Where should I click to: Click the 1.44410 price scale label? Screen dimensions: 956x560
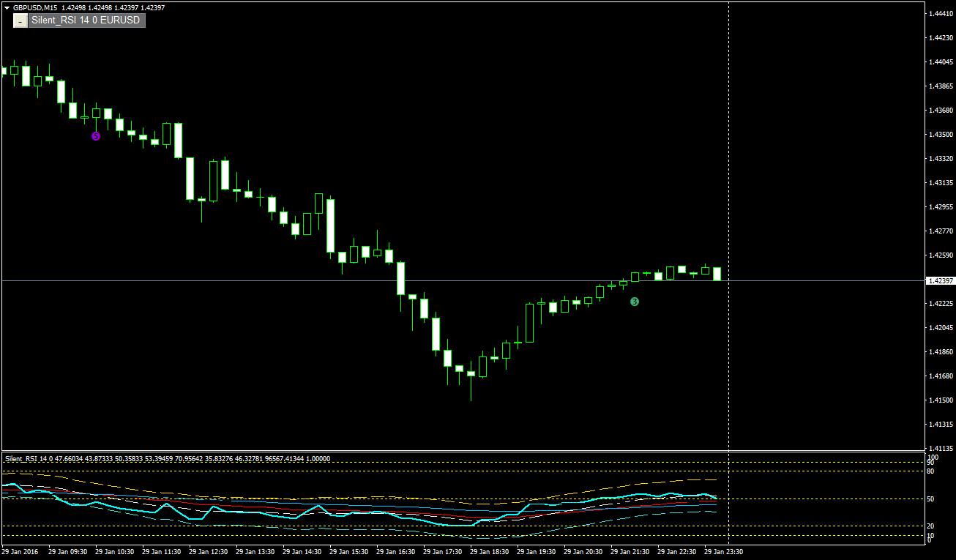coord(940,14)
